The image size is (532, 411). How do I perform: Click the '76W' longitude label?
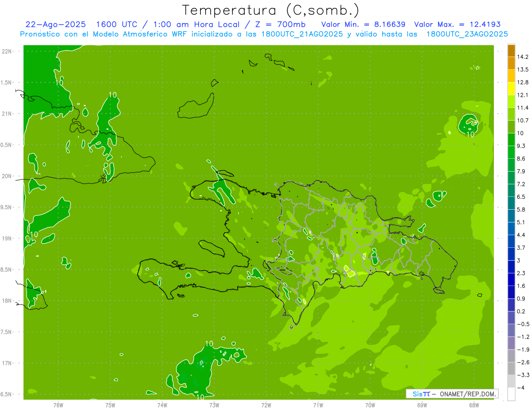tap(58, 405)
